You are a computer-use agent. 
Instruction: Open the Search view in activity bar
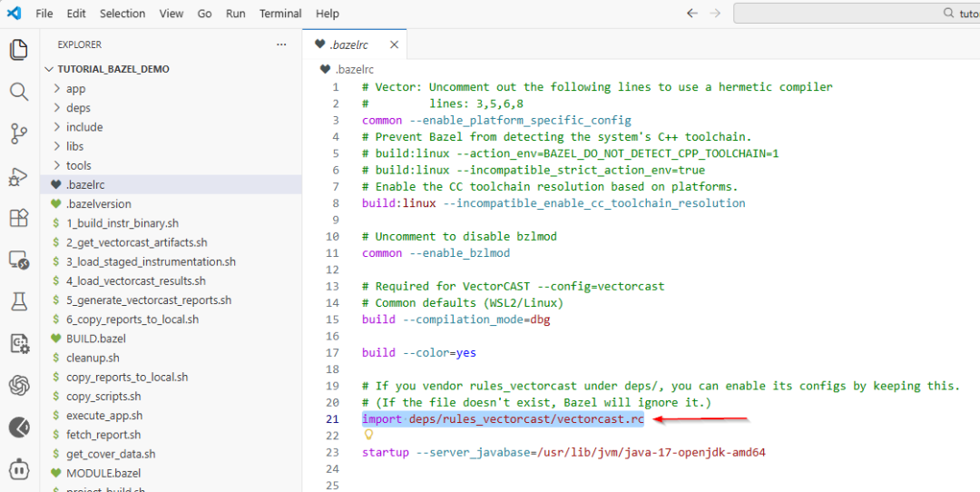point(19,92)
